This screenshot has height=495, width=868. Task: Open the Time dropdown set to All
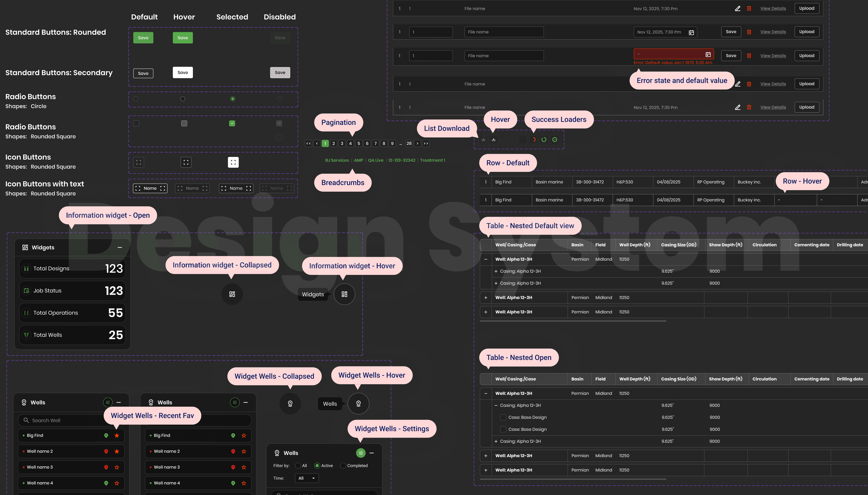click(306, 478)
